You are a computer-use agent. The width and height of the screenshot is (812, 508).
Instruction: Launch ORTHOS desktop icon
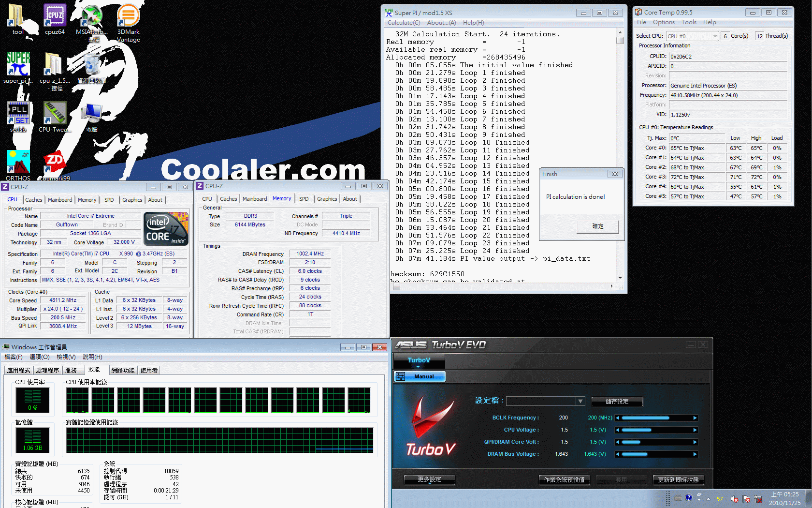click(x=18, y=165)
